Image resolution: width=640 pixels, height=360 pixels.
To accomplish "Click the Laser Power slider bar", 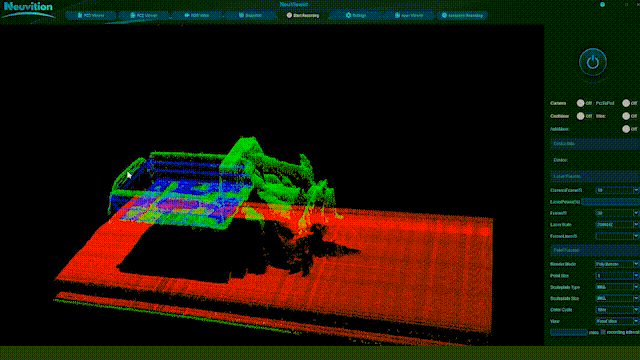I will pyautogui.click(x=611, y=202).
